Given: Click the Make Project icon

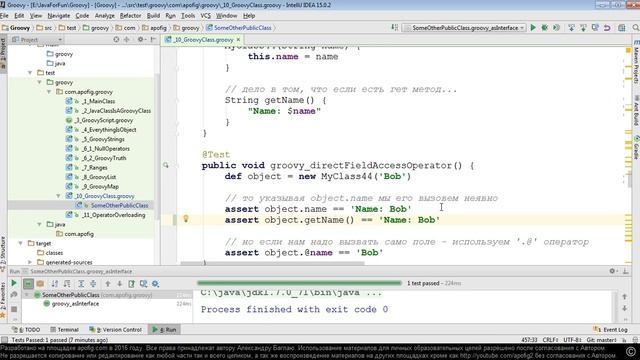Looking at the screenshot, I should (x=394, y=28).
